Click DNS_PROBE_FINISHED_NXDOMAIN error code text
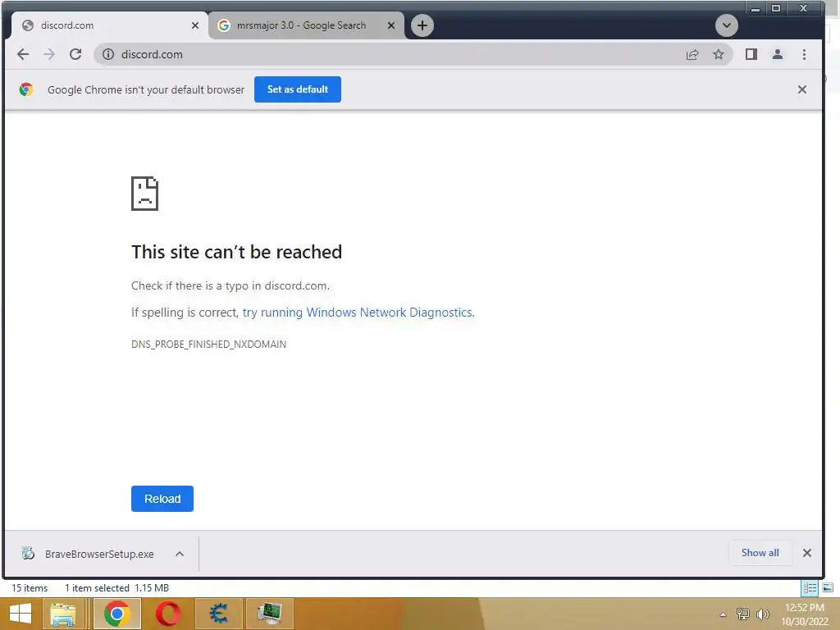Viewport: 840px width, 630px height. point(208,344)
